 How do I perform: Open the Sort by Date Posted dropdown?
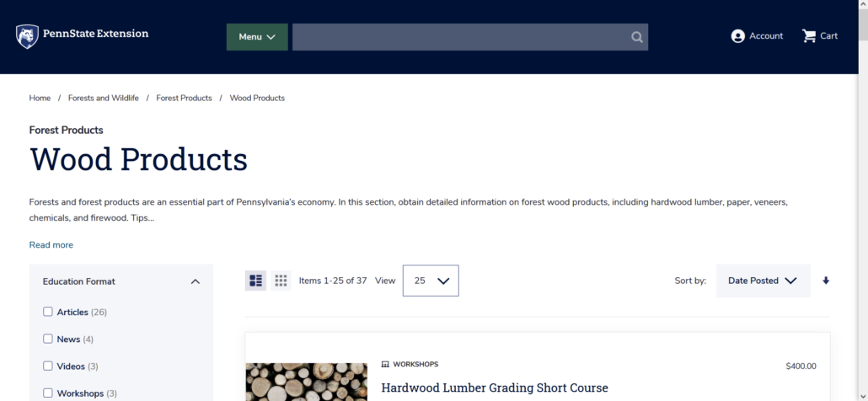click(763, 281)
